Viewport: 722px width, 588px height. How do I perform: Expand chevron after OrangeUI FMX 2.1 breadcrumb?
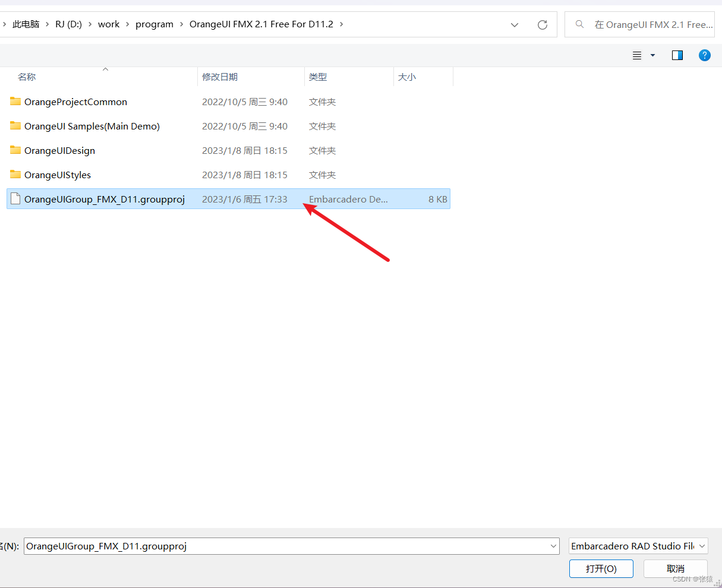pyautogui.click(x=342, y=24)
